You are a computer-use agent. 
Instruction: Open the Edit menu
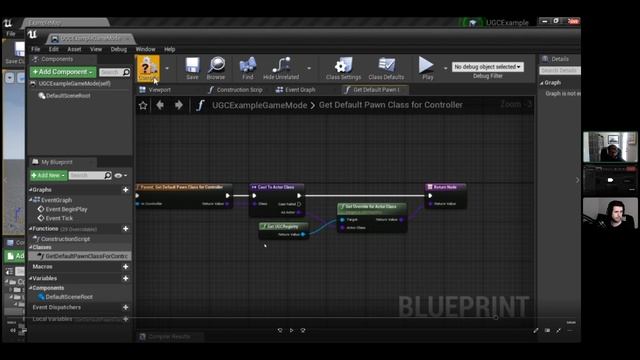[54, 49]
